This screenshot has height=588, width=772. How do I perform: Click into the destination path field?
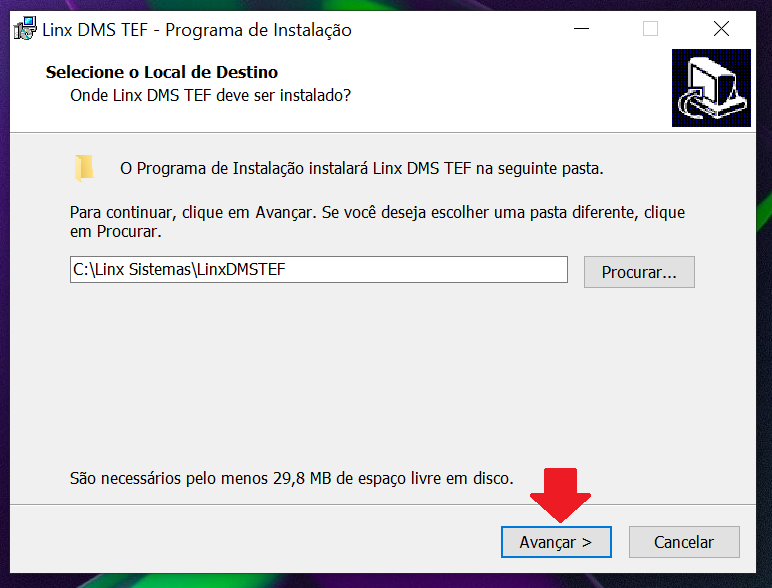tap(319, 269)
